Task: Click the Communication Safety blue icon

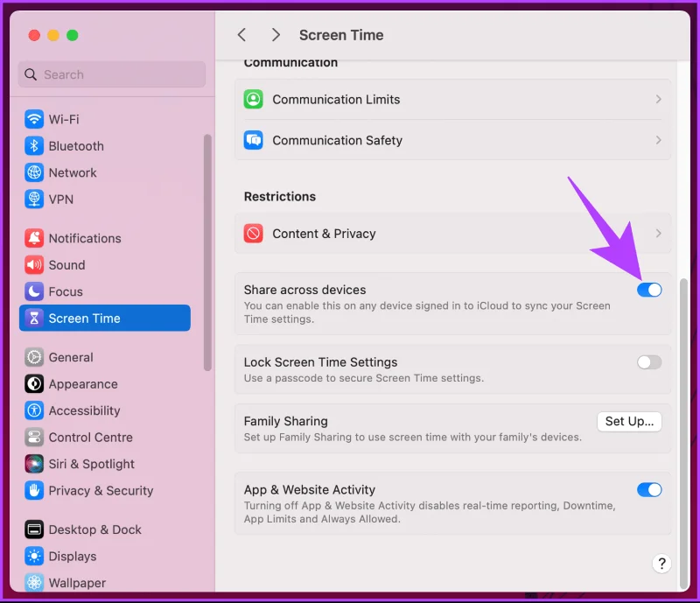Action: pos(253,140)
